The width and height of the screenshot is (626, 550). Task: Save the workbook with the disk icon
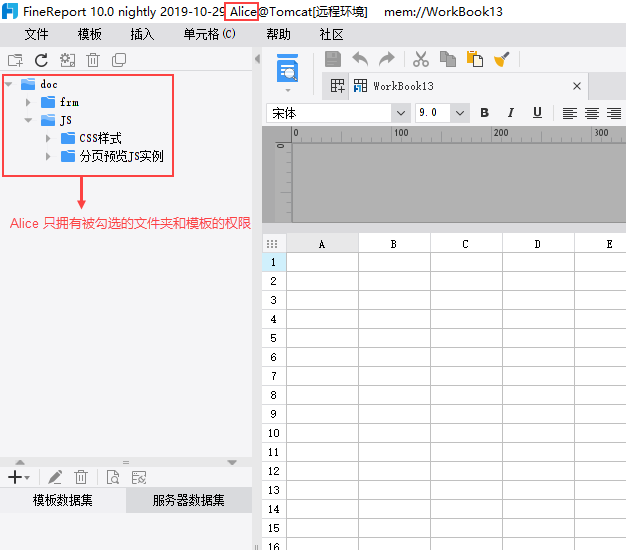[x=333, y=59]
